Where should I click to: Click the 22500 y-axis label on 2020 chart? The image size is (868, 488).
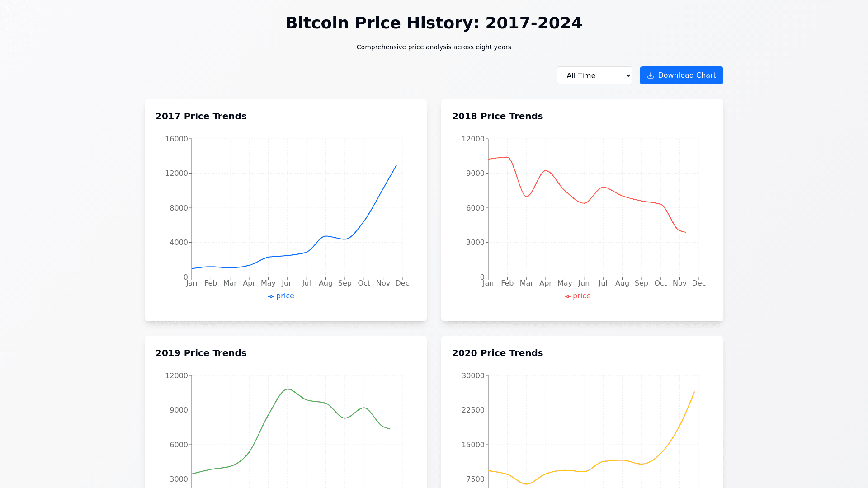click(x=473, y=410)
